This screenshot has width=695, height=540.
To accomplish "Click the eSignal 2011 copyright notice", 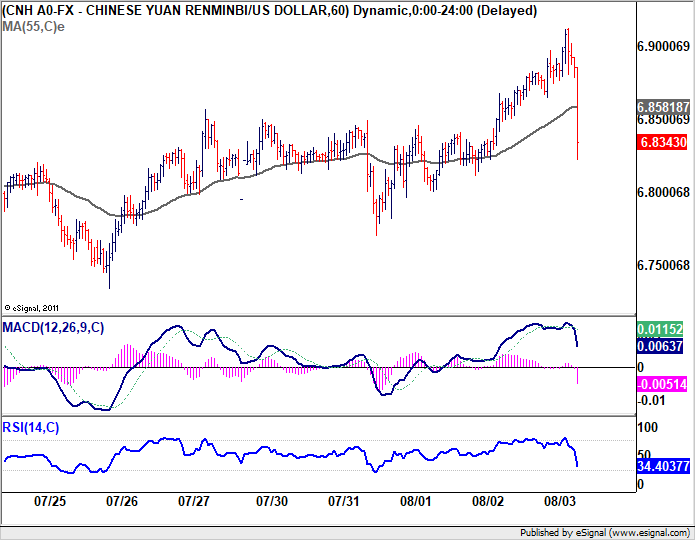I will 31,308.
